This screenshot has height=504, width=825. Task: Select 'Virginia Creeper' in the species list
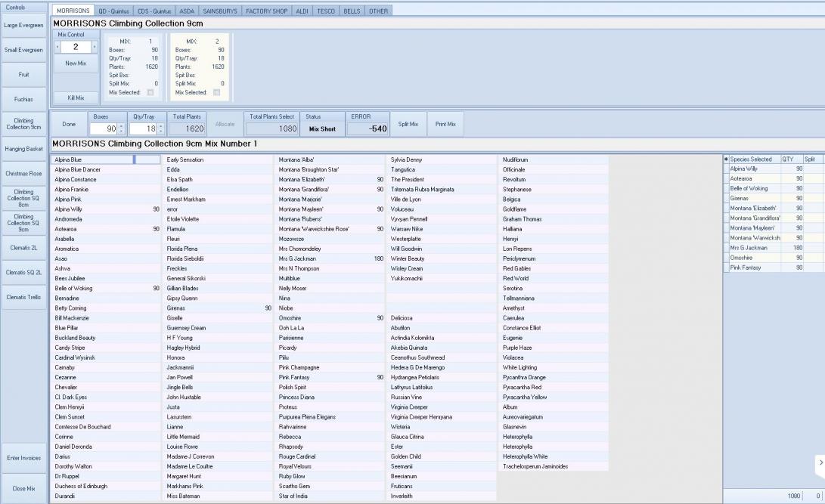pyautogui.click(x=409, y=407)
